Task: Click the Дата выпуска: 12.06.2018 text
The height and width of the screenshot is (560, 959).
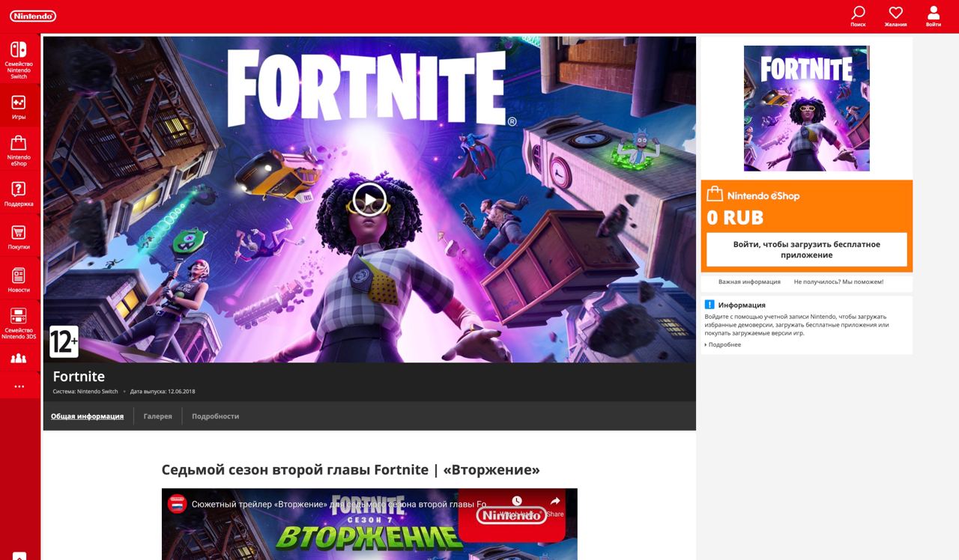Action: (163, 392)
